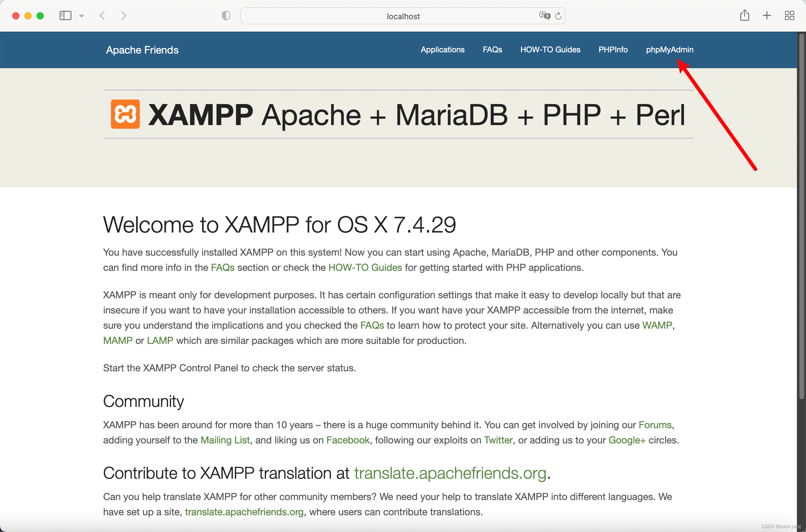This screenshot has width=806, height=532.
Task: Reload the localhost page
Action: coord(558,16)
